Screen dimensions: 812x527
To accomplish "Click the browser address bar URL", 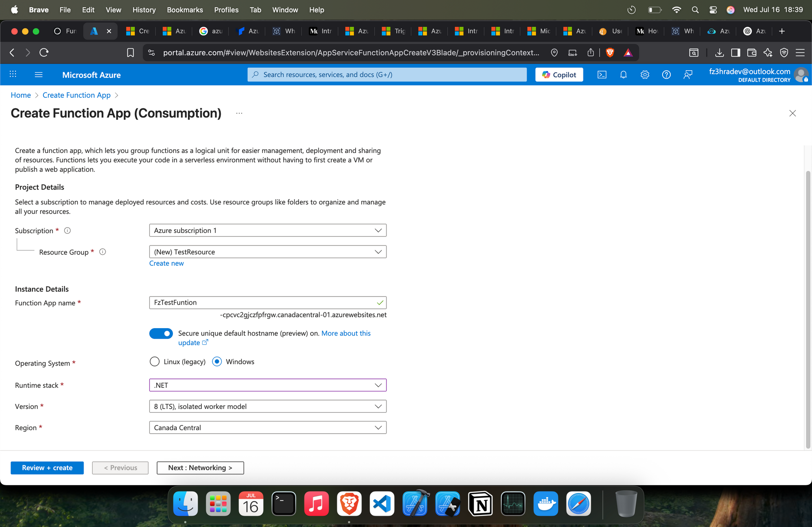I will click(x=351, y=52).
